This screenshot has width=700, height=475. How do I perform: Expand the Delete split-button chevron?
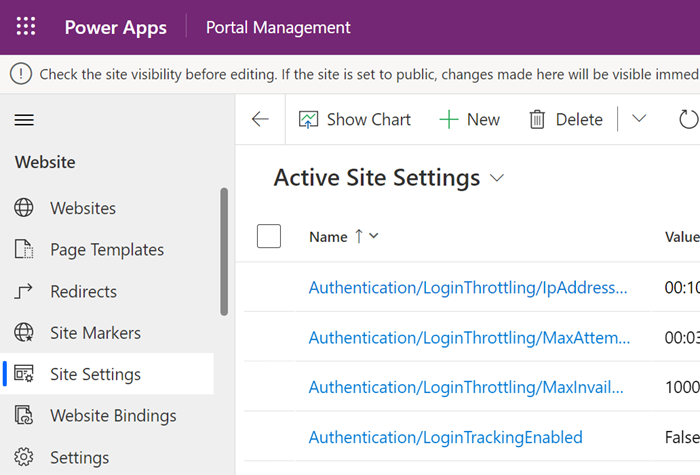coord(639,119)
